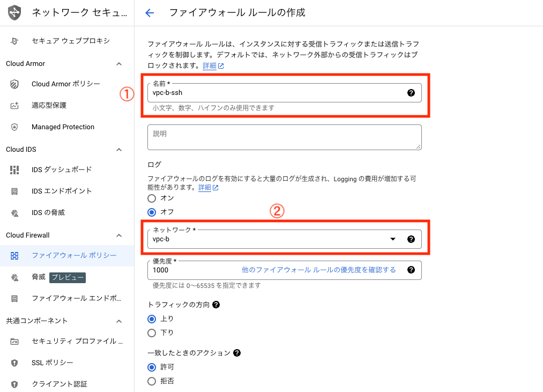Open ファイアウォール エンドポ… page
Image resolution: width=543 pixels, height=392 pixels.
coord(77,298)
